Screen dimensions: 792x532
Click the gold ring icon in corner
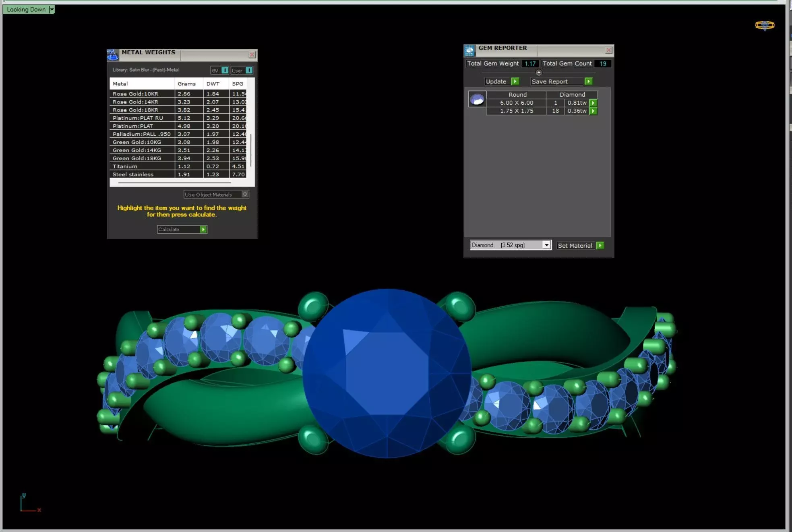(764, 25)
